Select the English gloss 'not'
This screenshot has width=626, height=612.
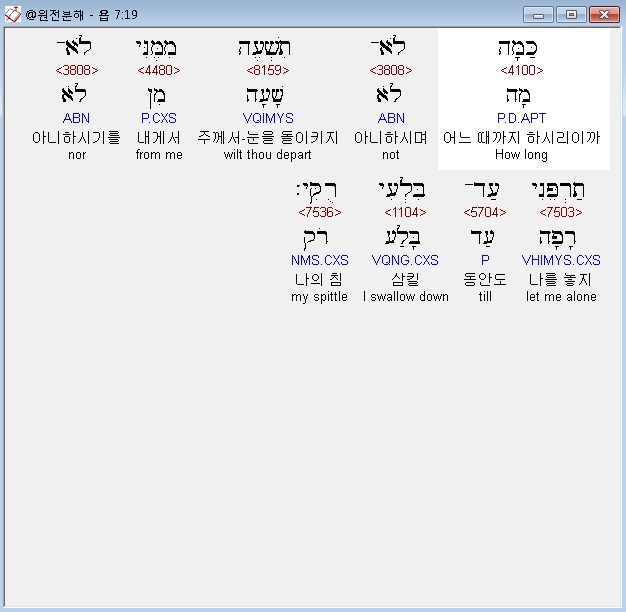(390, 154)
